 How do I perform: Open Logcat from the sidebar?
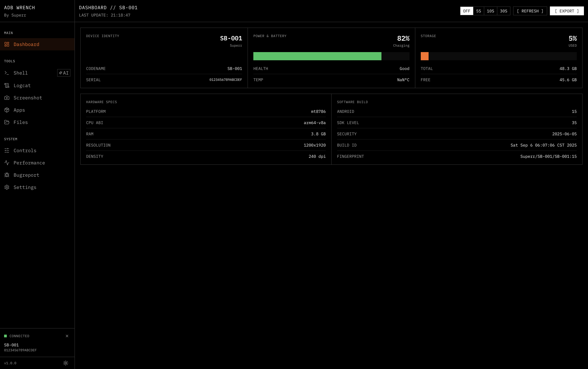coord(7,85)
